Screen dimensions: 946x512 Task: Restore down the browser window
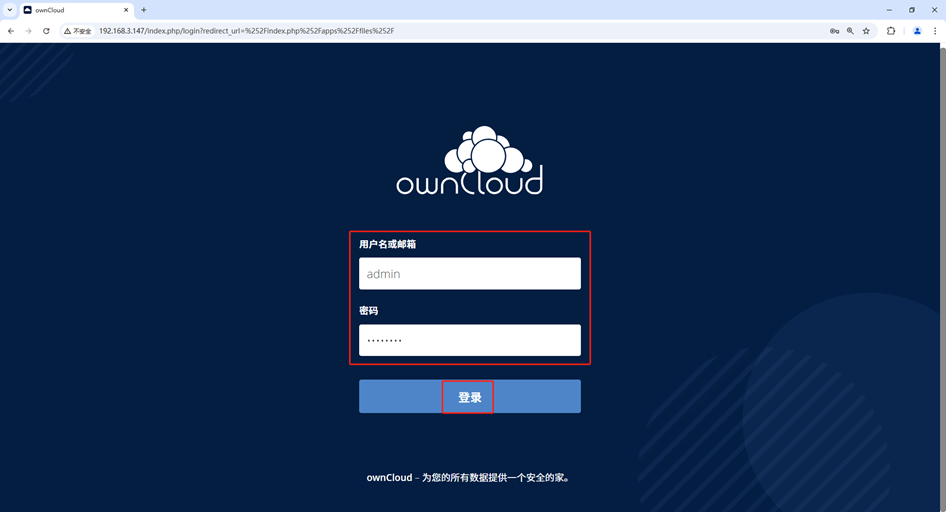tap(912, 10)
